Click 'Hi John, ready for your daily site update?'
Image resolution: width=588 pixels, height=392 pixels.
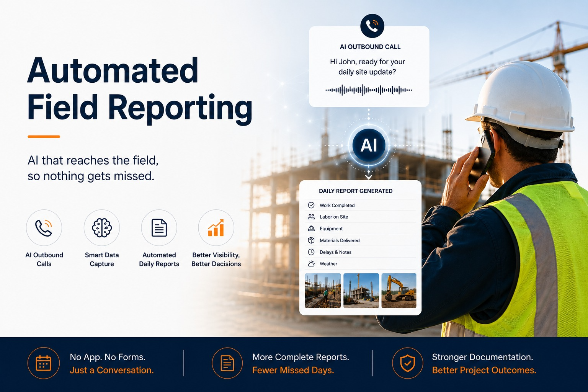click(367, 67)
